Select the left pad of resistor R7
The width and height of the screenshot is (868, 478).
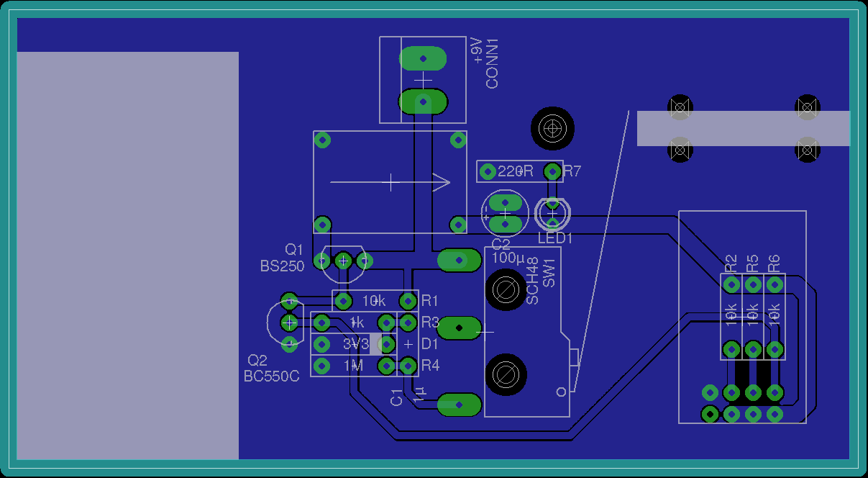point(488,171)
